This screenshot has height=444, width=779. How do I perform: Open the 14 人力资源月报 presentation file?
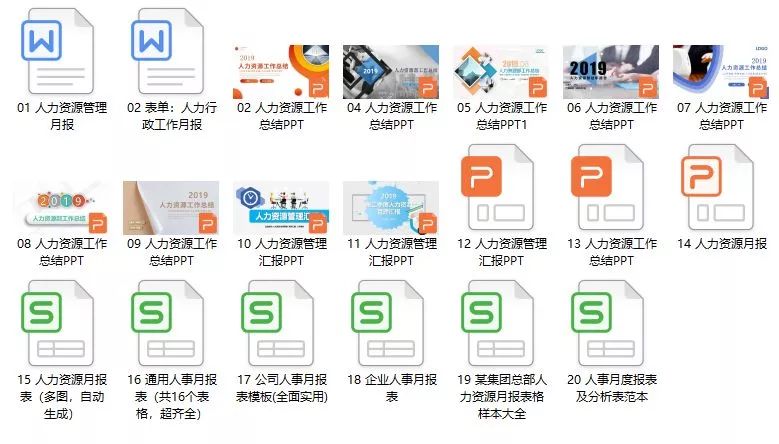pos(717,187)
